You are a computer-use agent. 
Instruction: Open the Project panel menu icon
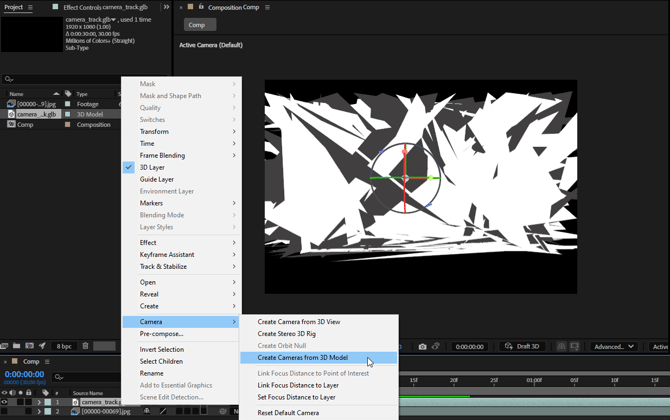pos(31,7)
